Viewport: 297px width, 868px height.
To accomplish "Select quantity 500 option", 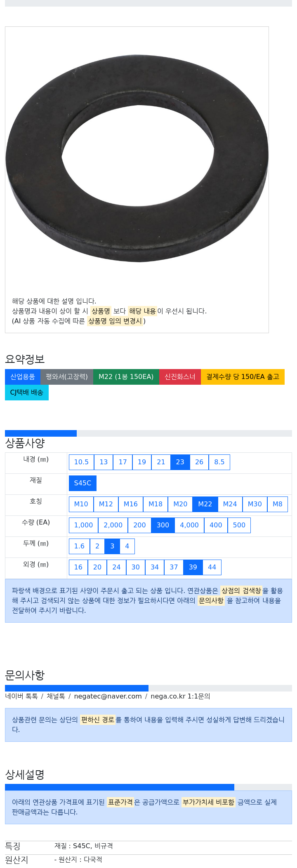I will coord(239,525).
